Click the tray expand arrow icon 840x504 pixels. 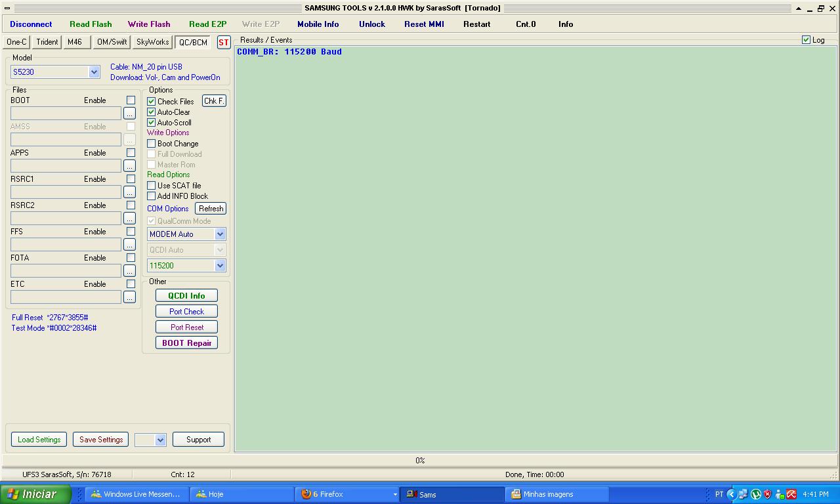pos(731,494)
